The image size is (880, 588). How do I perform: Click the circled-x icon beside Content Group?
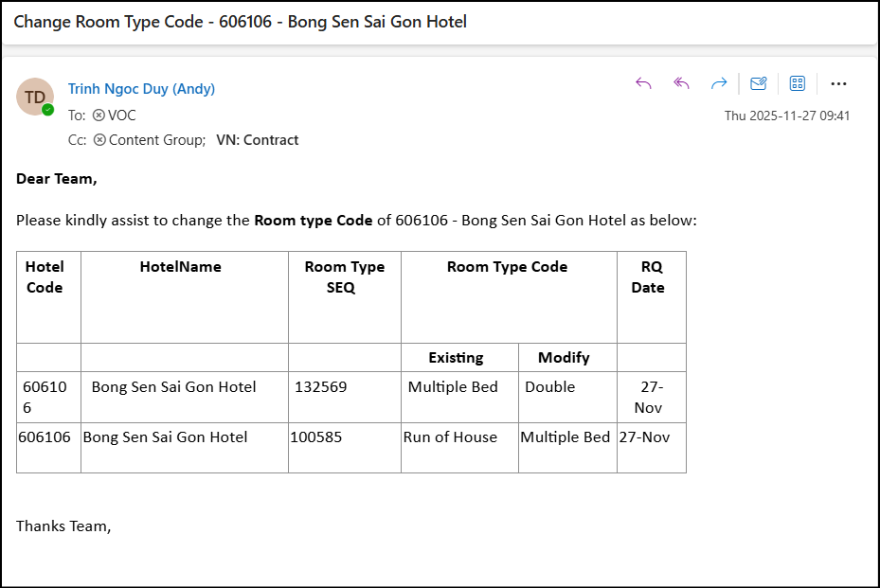click(x=99, y=140)
